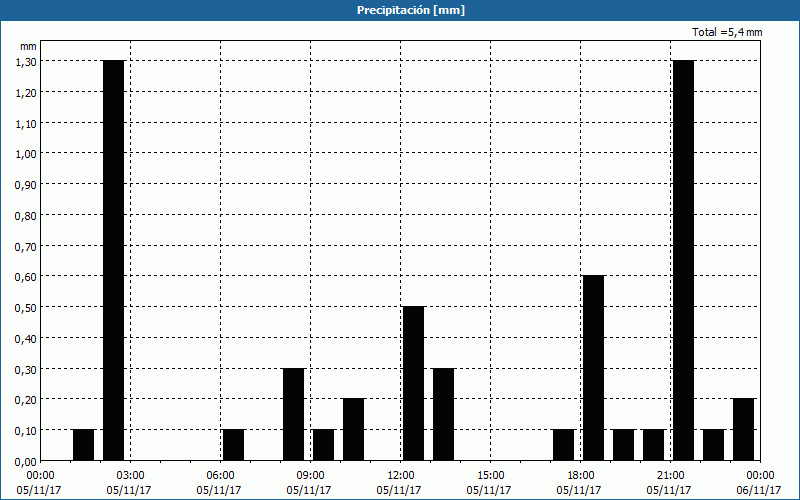Click the 0,20 y-axis label
800x500 pixels.
[26, 400]
